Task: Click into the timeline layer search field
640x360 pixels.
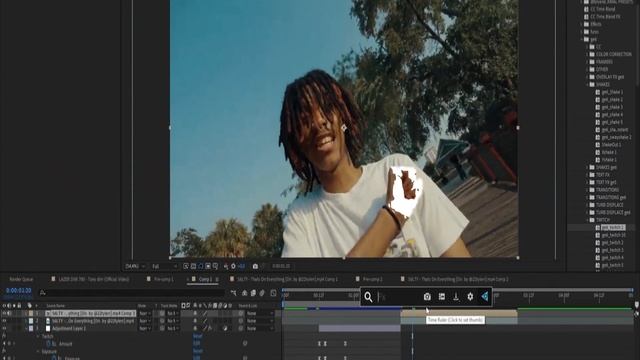Action: coord(131,293)
